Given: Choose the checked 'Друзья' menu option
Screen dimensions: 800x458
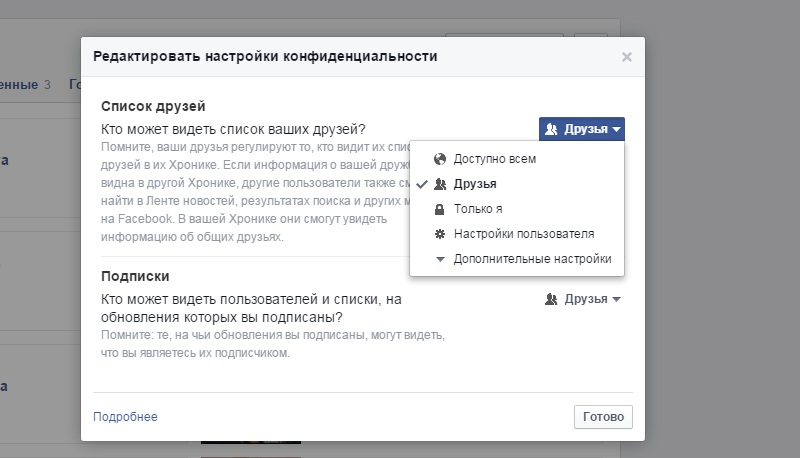Looking at the screenshot, I should (517, 184).
